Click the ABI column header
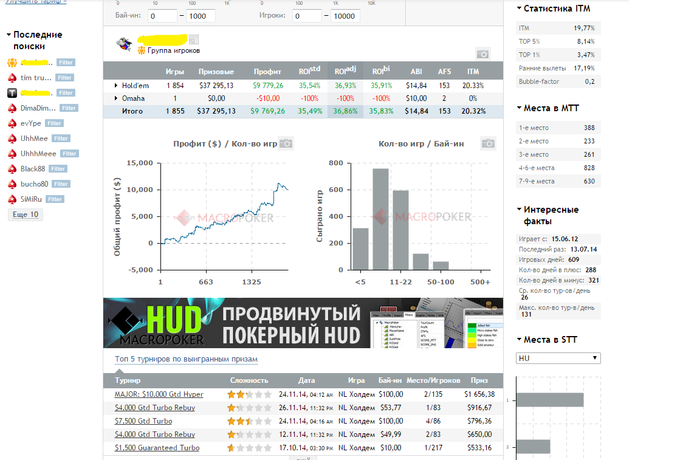This screenshot has height=460, width=700. [x=416, y=71]
